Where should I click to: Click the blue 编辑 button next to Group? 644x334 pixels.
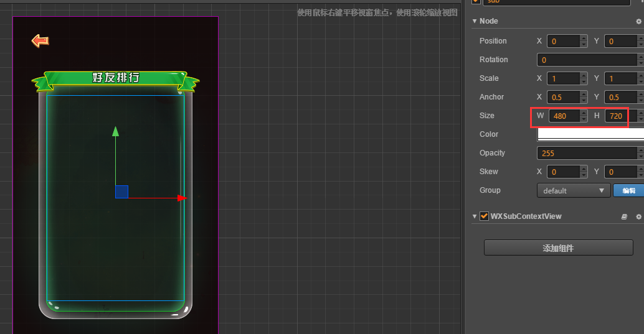(x=628, y=190)
